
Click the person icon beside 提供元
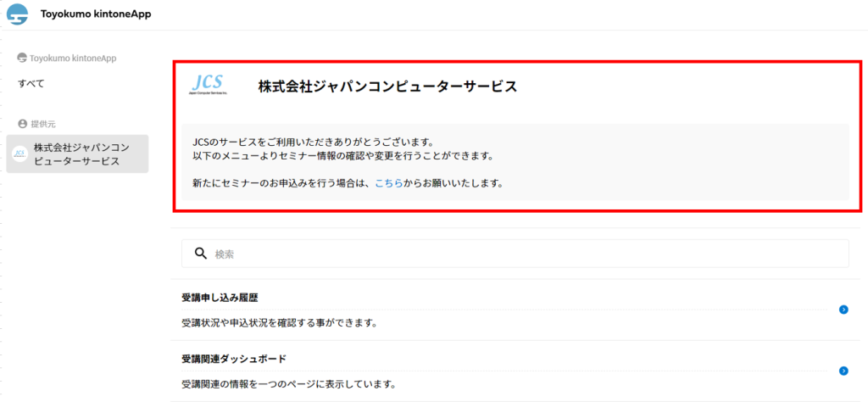click(22, 123)
